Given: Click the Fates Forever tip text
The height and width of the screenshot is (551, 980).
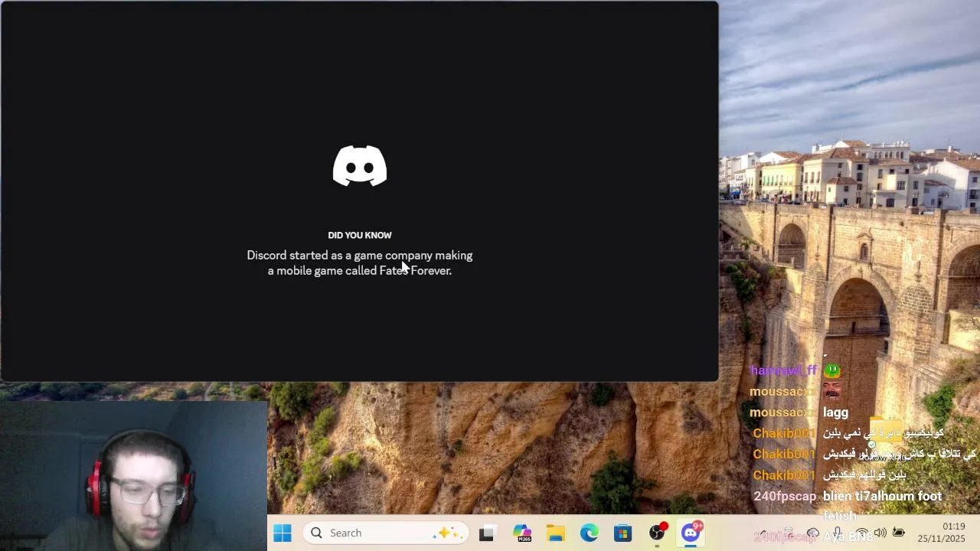Looking at the screenshot, I should pos(360,263).
